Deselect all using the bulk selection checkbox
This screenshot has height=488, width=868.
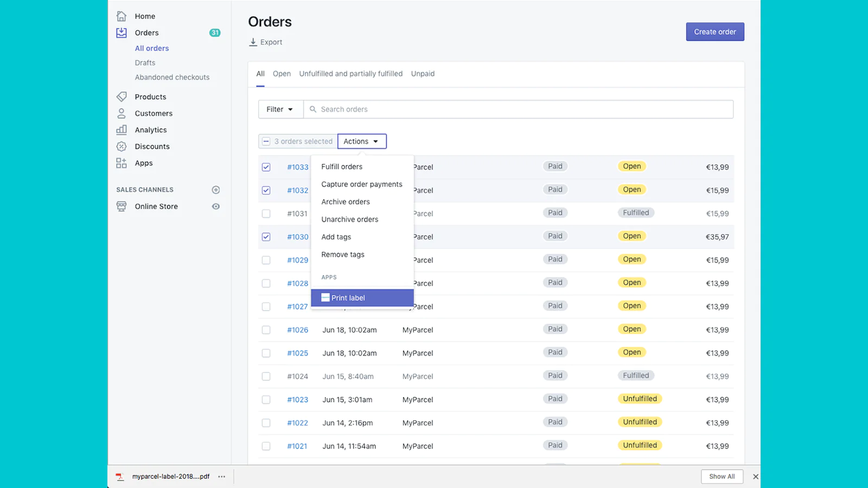click(x=266, y=142)
